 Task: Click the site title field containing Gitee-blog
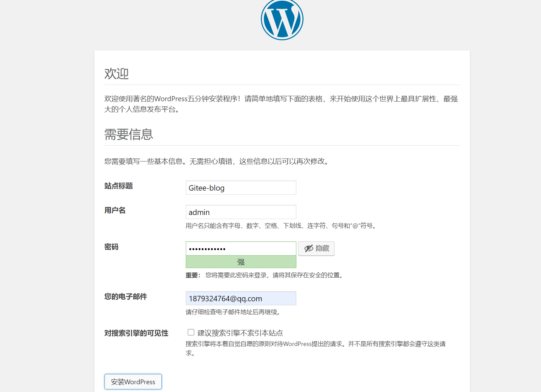pos(241,188)
